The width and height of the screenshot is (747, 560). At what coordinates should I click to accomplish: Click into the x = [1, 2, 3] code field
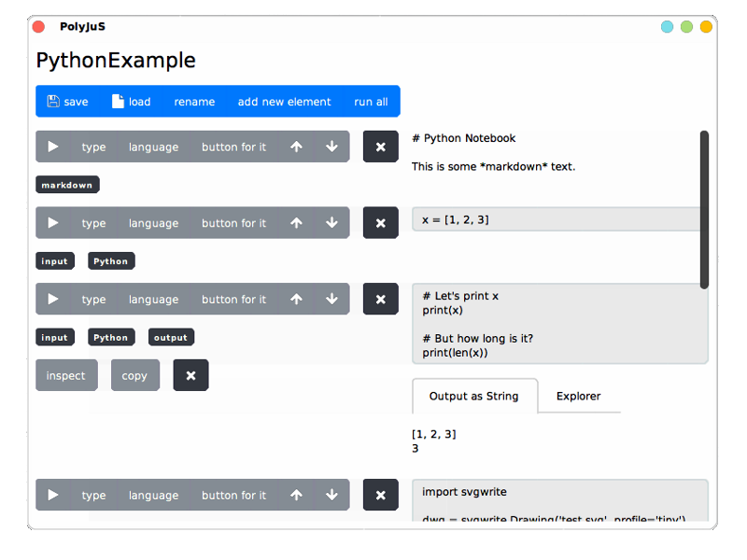pyautogui.click(x=556, y=219)
